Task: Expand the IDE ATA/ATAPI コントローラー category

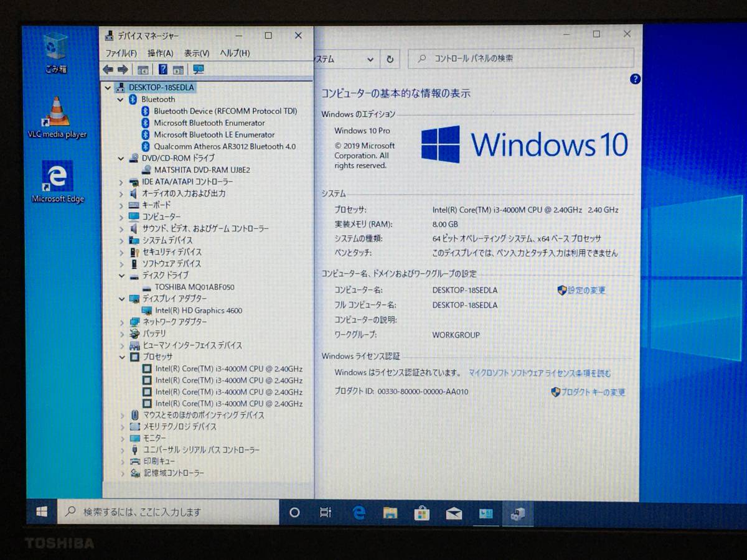Action: [121, 182]
